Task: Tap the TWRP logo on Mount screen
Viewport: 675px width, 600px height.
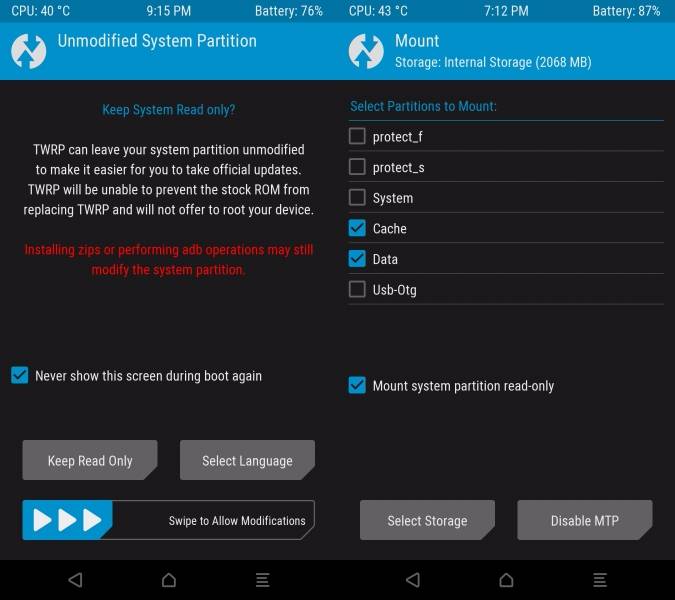Action: click(366, 51)
